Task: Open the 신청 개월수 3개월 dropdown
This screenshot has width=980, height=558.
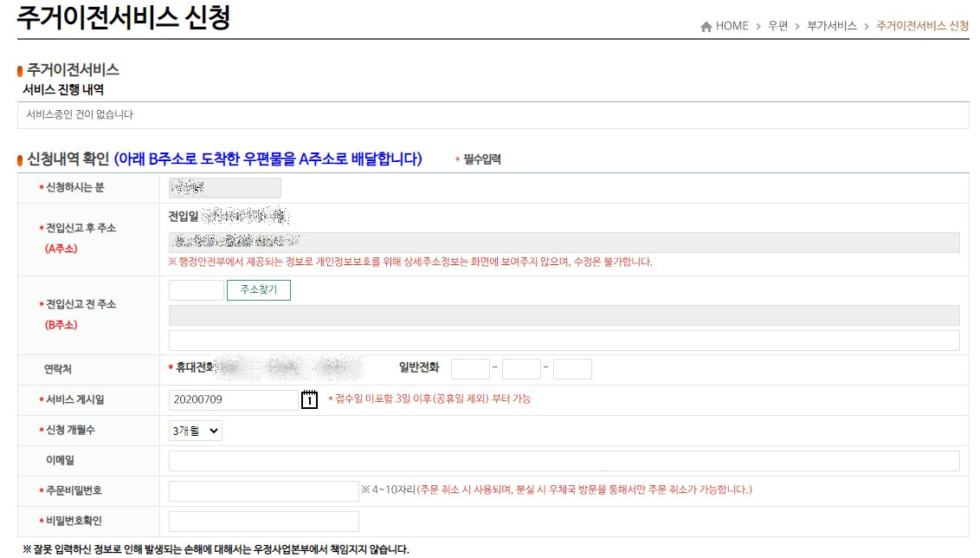Action: coord(196,431)
